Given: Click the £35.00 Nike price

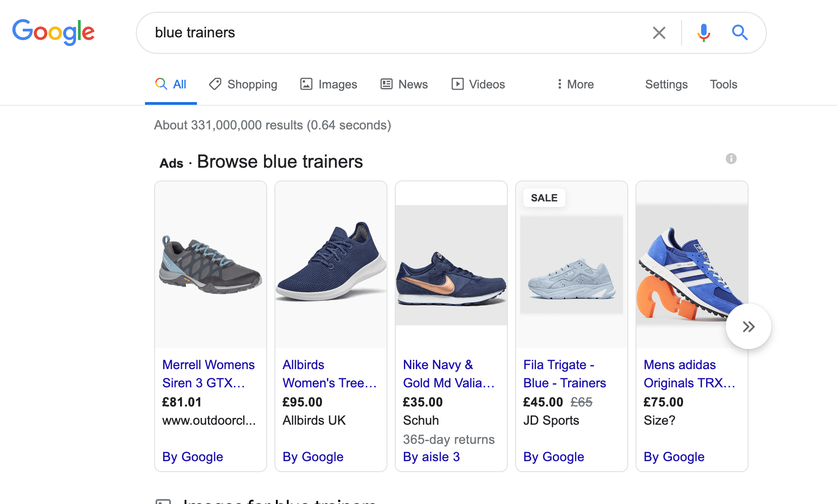Looking at the screenshot, I should click(x=423, y=402).
